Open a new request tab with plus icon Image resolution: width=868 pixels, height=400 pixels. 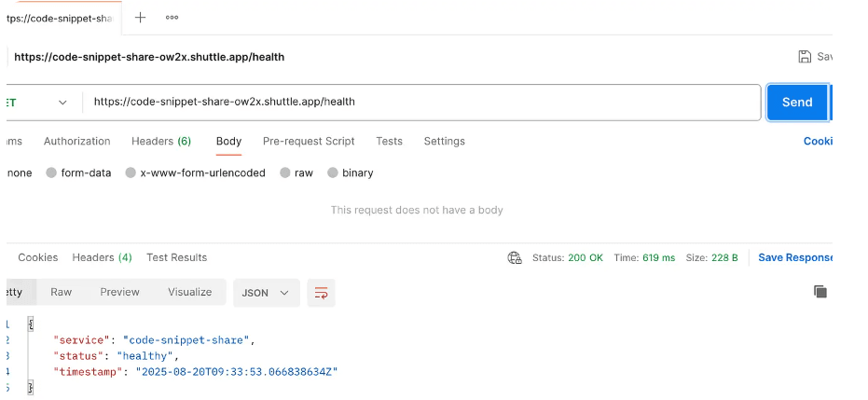tap(141, 17)
